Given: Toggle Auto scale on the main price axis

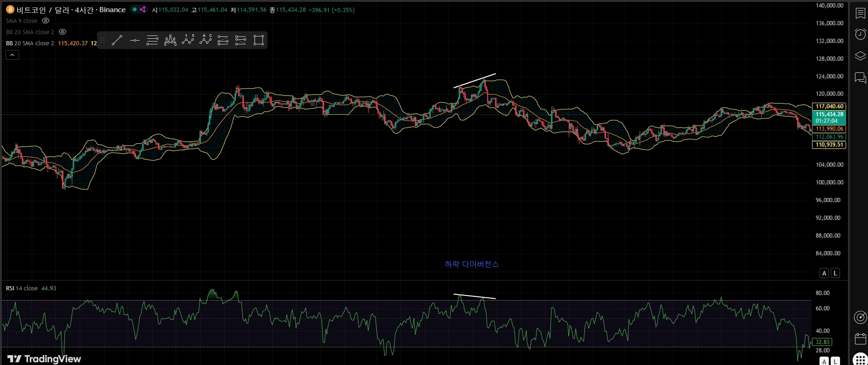Looking at the screenshot, I should pos(824,273).
